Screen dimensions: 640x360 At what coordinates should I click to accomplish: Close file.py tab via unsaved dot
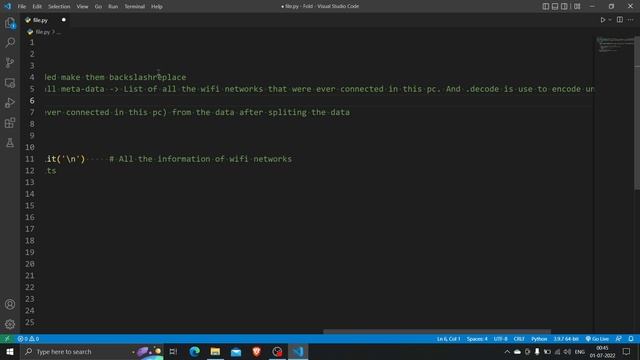(64, 20)
